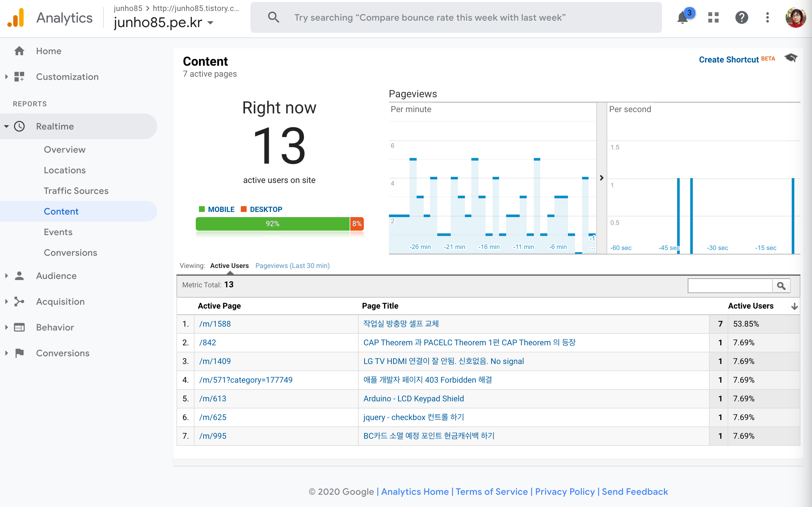Sort by Active Users column arrow
Viewport: 812px width, 507px height.
tap(794, 306)
